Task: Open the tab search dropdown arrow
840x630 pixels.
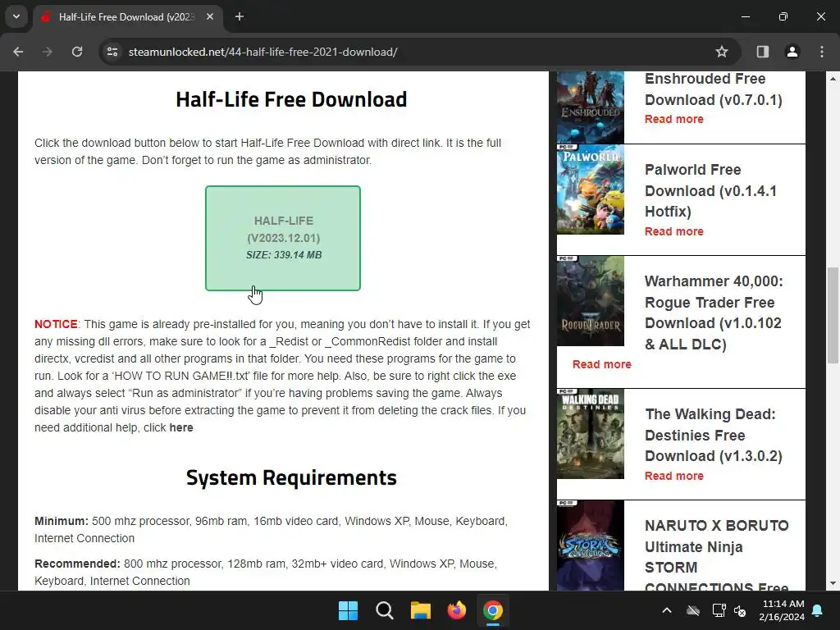Action: (16, 16)
